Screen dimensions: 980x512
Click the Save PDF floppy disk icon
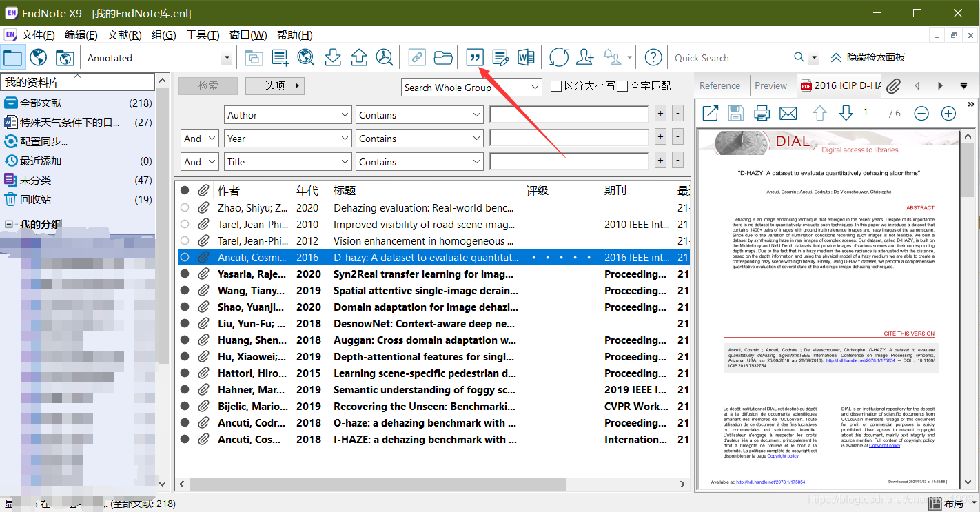735,113
